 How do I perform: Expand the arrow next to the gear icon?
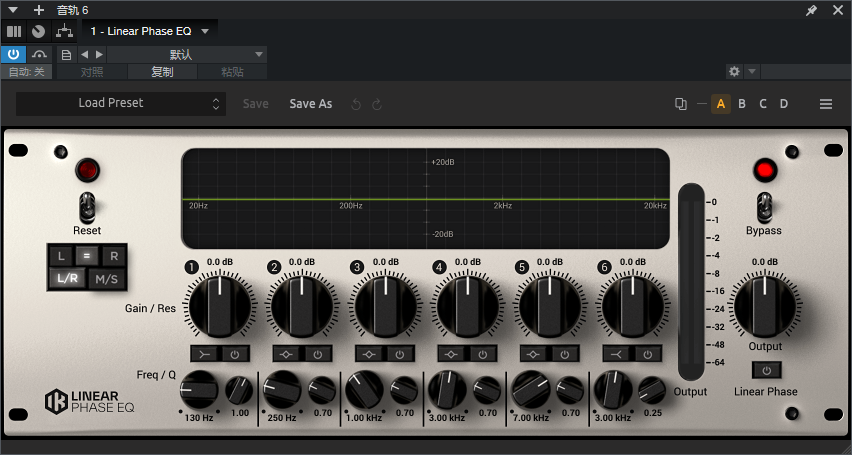(751, 71)
